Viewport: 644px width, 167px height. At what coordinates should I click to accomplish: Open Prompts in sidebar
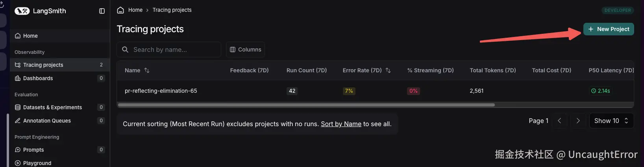pos(33,150)
